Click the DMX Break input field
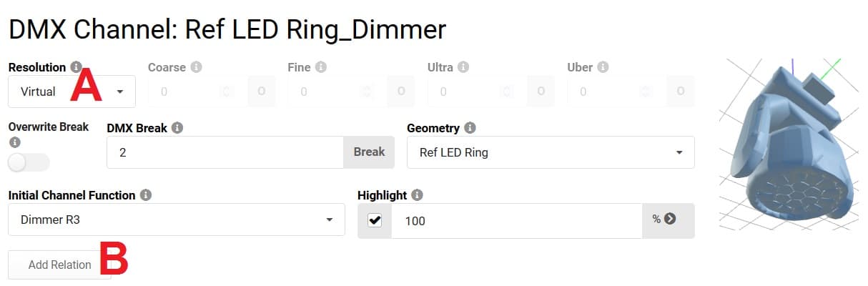 tap(225, 152)
